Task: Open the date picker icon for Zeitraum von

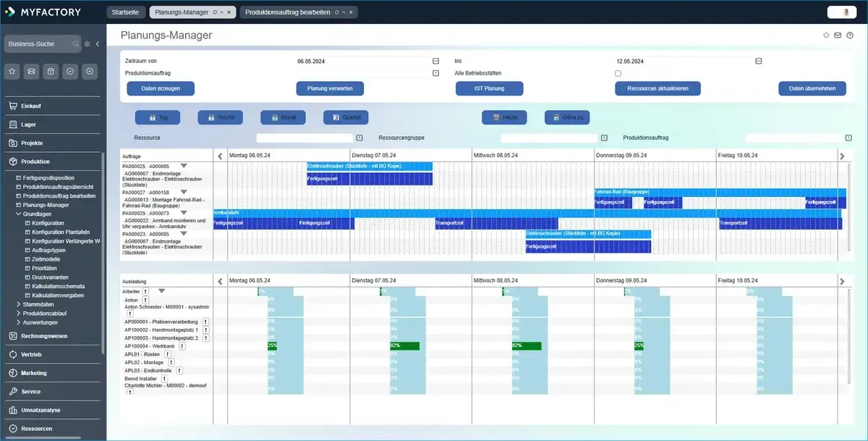Action: pyautogui.click(x=435, y=62)
